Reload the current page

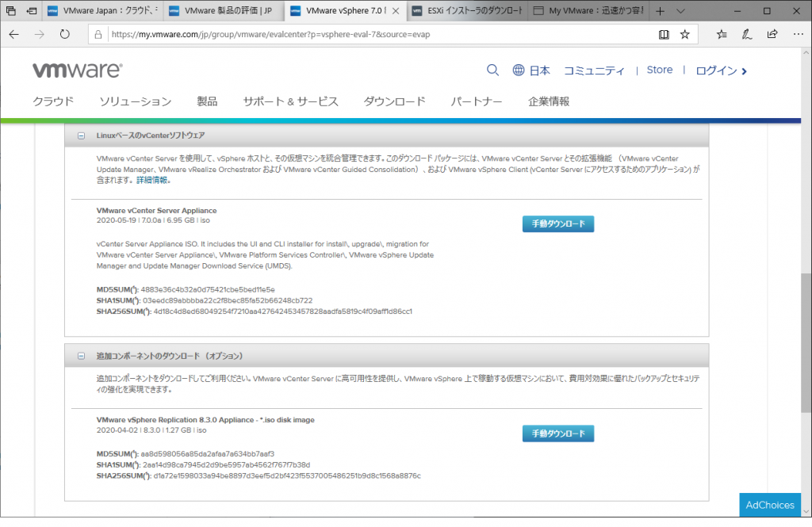tap(65, 34)
